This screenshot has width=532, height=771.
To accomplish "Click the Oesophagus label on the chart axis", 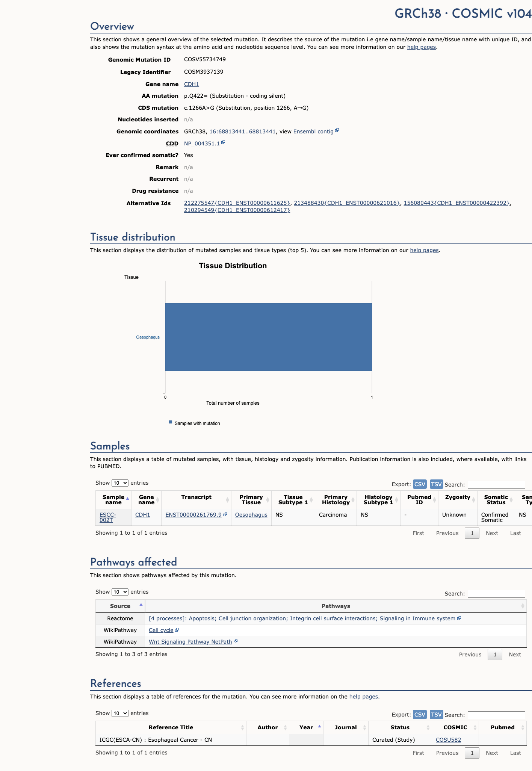I will click(148, 337).
